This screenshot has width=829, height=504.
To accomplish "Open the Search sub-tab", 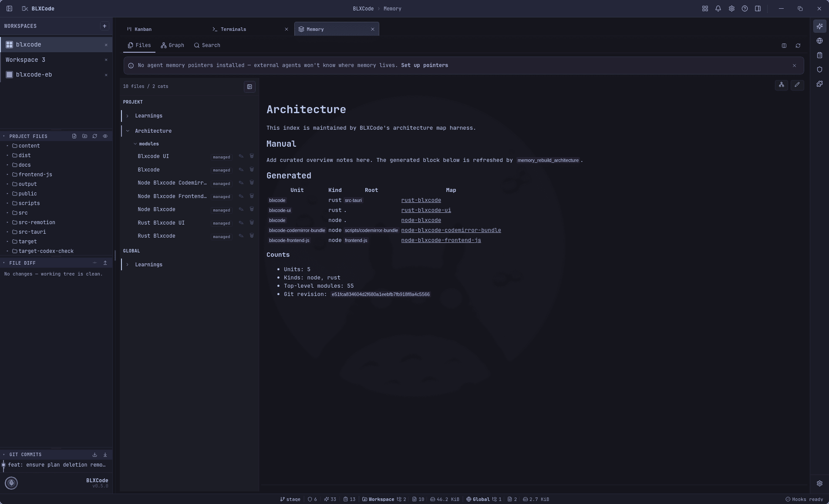I will coord(207,45).
